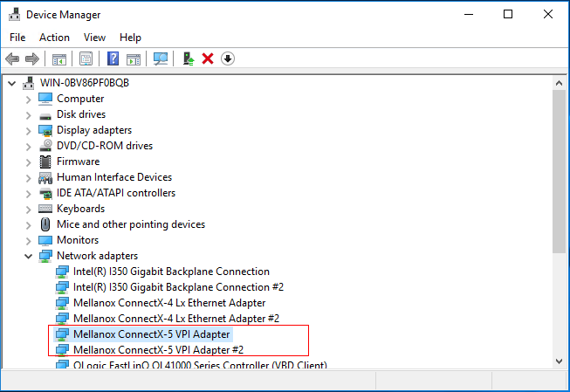Image resolution: width=570 pixels, height=392 pixels.
Task: Show the action pane toolbar icon
Action: coord(134,58)
